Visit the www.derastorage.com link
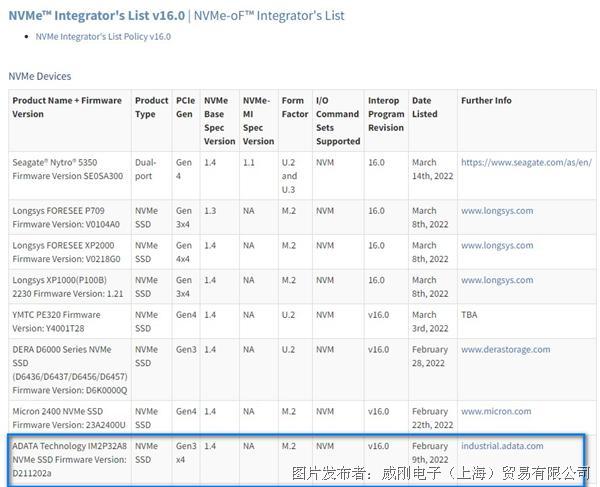The image size is (600, 487). [505, 349]
